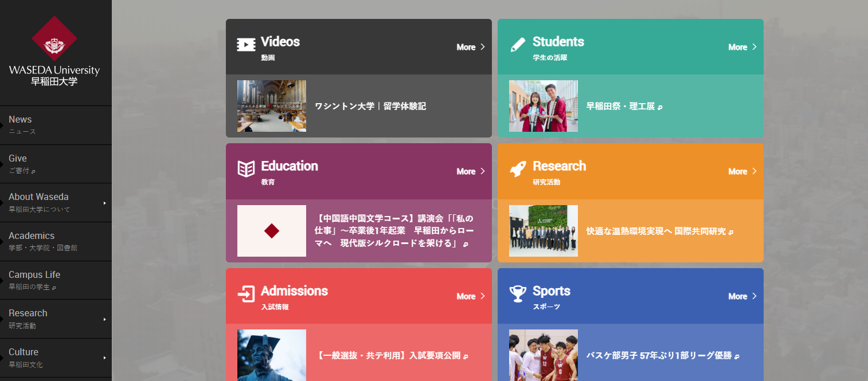Click the Videos film strip icon
Viewport: 868px width, 381px height.
(246, 45)
